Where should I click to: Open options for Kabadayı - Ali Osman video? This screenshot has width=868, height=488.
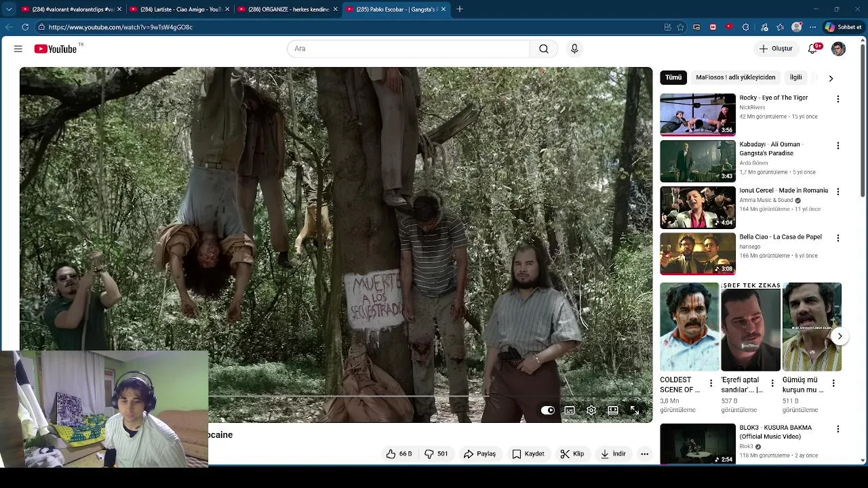838,146
